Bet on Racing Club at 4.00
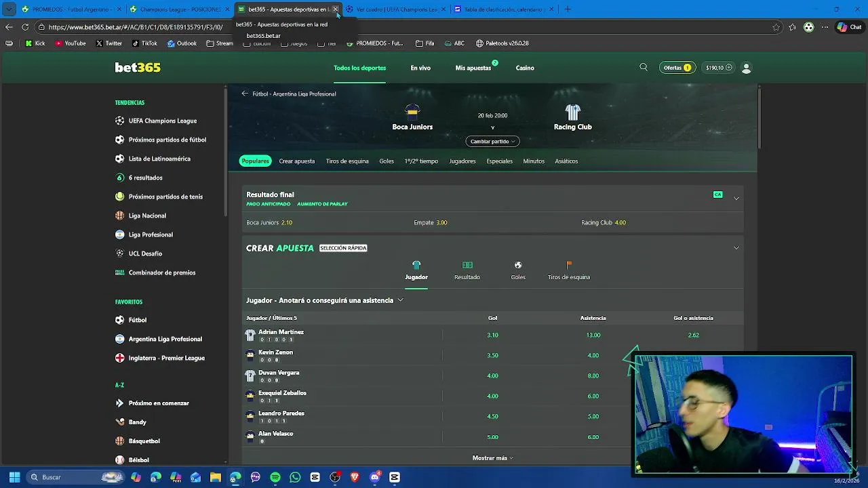This screenshot has width=868, height=488. [x=604, y=222]
